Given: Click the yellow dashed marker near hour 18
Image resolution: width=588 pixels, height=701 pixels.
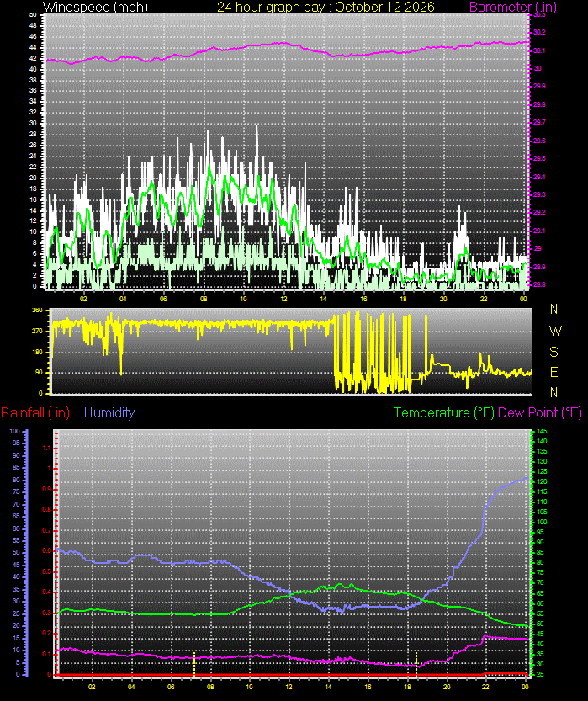Looking at the screenshot, I should (x=416, y=664).
